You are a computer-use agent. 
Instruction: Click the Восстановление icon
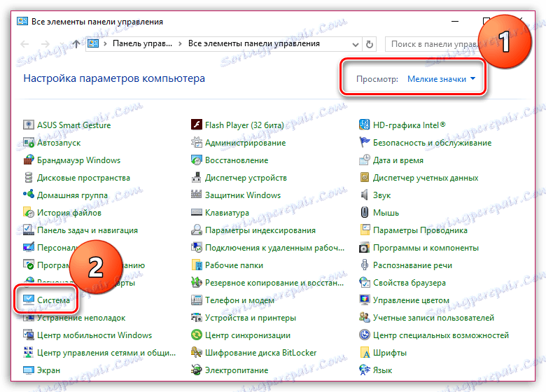pos(197,160)
